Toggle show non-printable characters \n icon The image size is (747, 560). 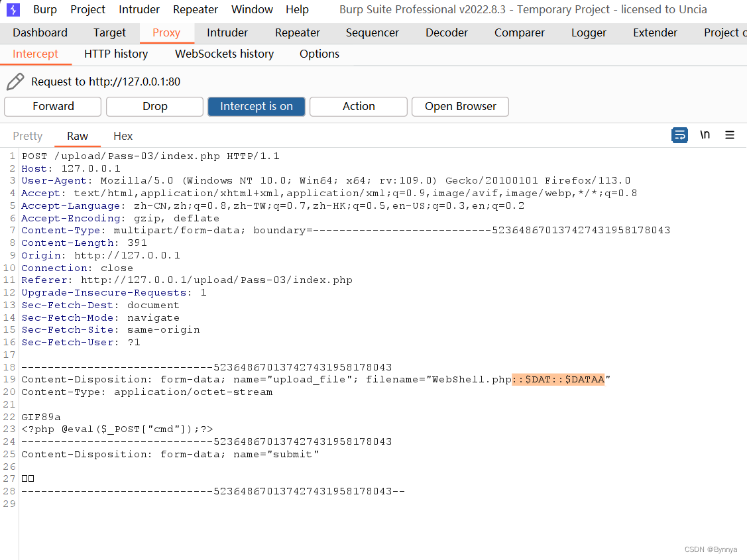[x=705, y=135]
